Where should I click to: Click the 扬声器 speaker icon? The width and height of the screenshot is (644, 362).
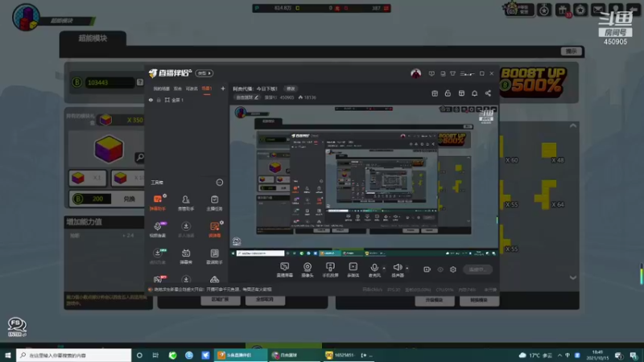click(x=398, y=269)
